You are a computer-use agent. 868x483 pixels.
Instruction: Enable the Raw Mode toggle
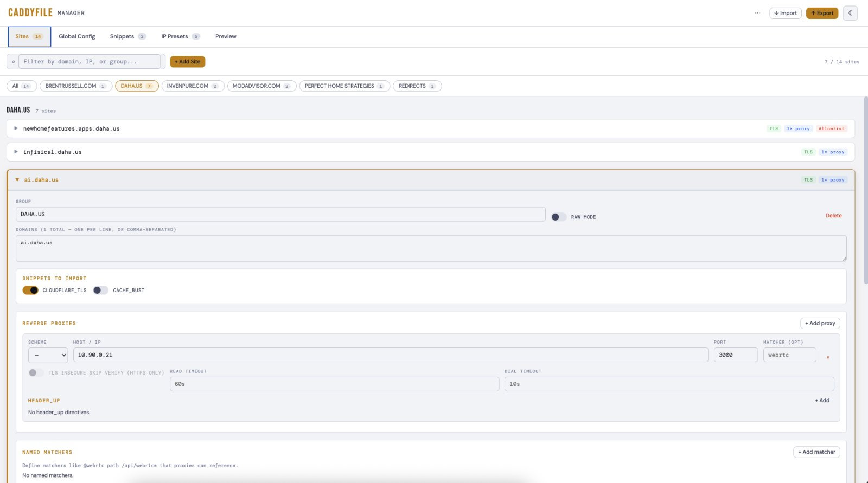pos(559,217)
